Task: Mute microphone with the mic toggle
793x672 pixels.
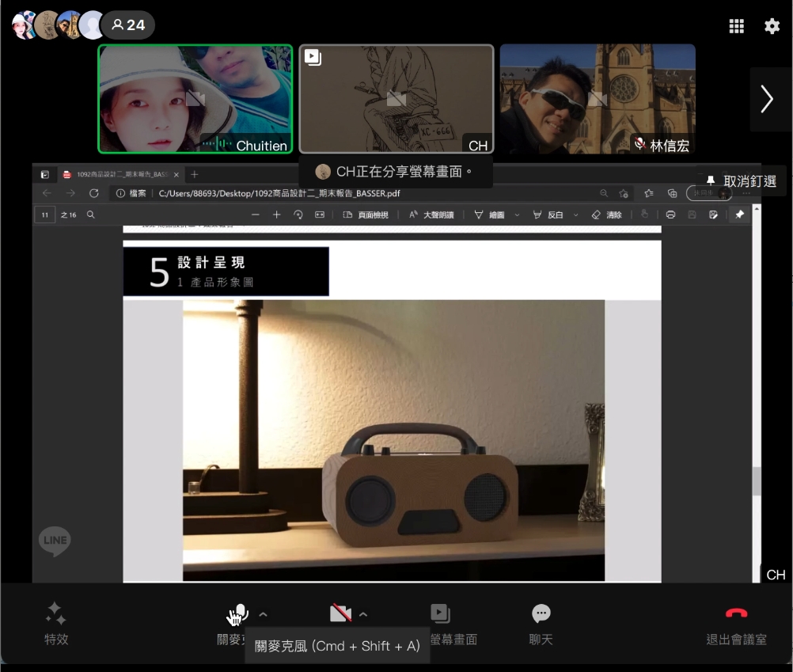Action: (238, 613)
